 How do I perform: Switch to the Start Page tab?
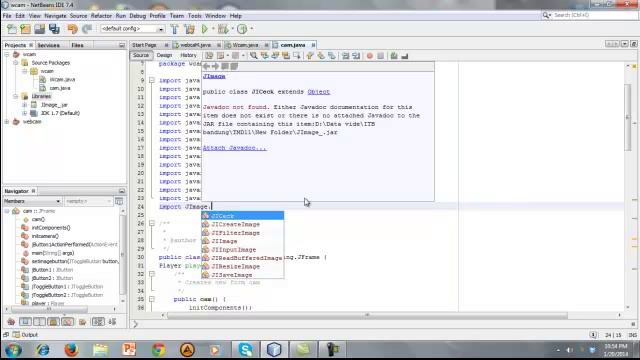tap(144, 45)
